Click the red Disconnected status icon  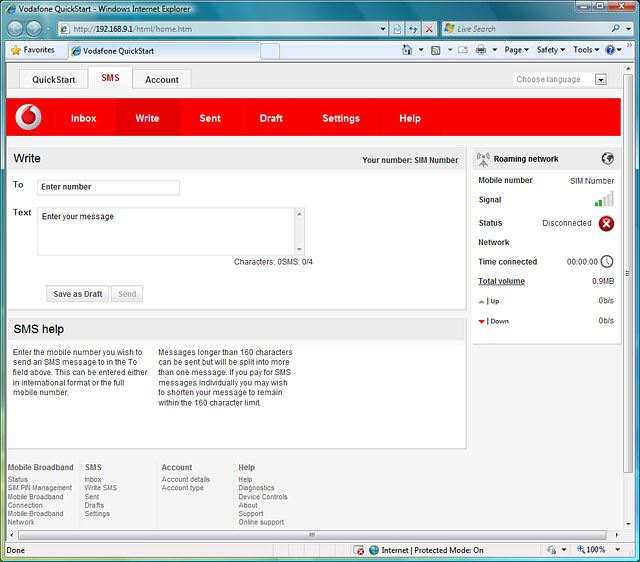(606, 223)
